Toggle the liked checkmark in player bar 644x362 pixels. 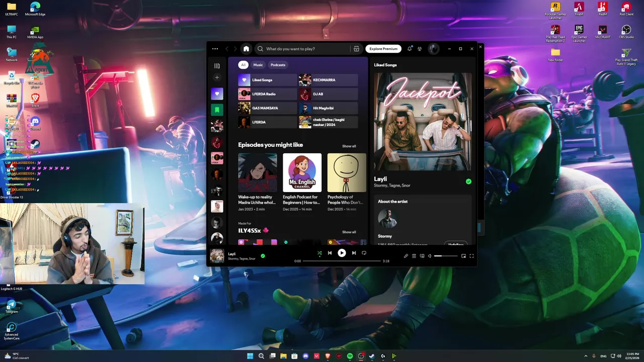tap(263, 256)
